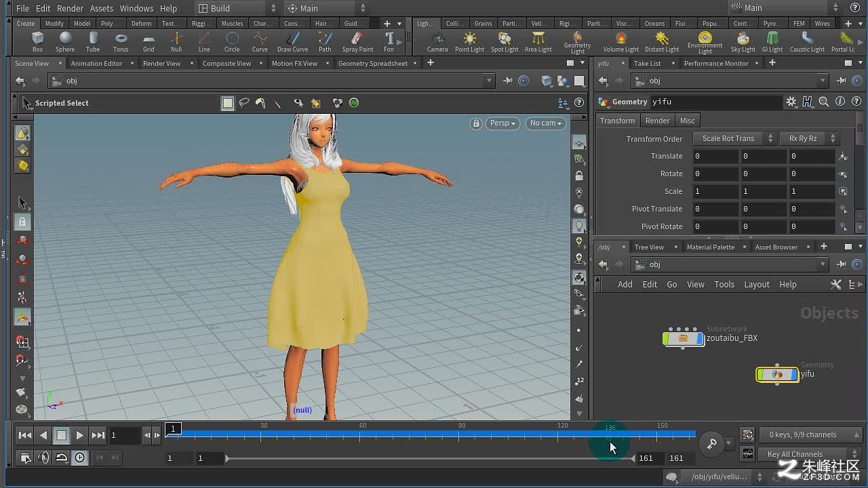Open the File menu

coord(22,8)
